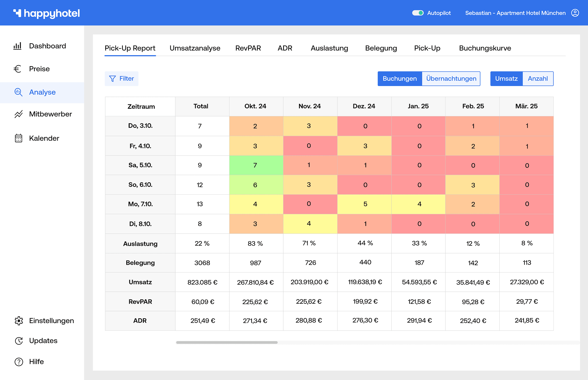
Task: Open Hilfe question mark icon
Action: pos(19,362)
